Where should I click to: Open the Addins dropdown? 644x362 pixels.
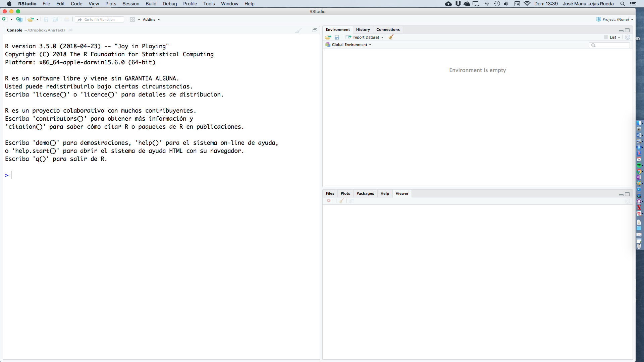point(151,19)
